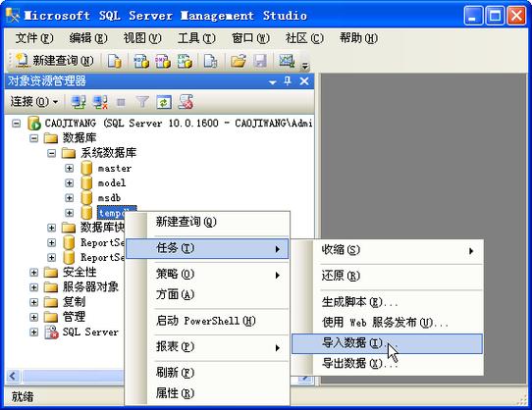Click the Save disk icon
Image resolution: width=532 pixels, height=410 pixels.
(x=260, y=61)
